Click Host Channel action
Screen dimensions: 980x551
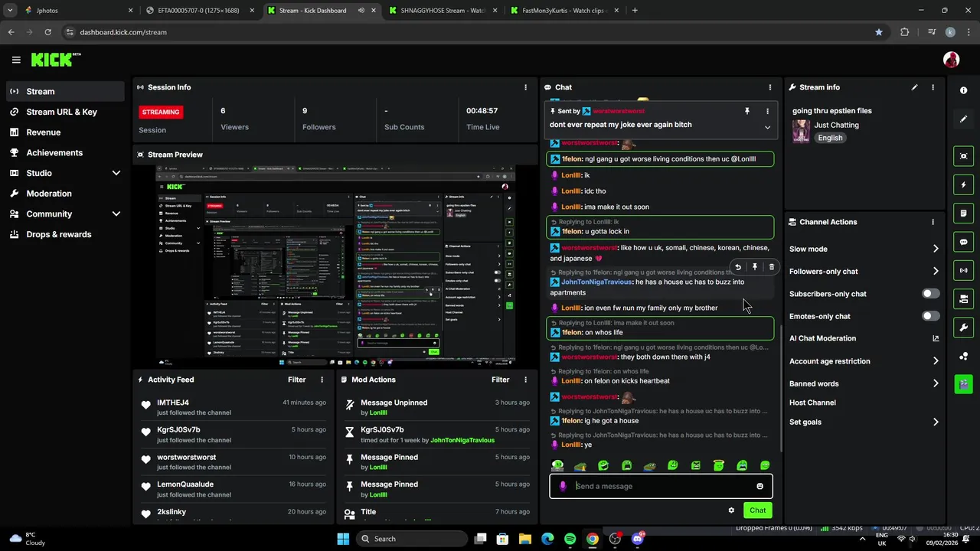812,403
